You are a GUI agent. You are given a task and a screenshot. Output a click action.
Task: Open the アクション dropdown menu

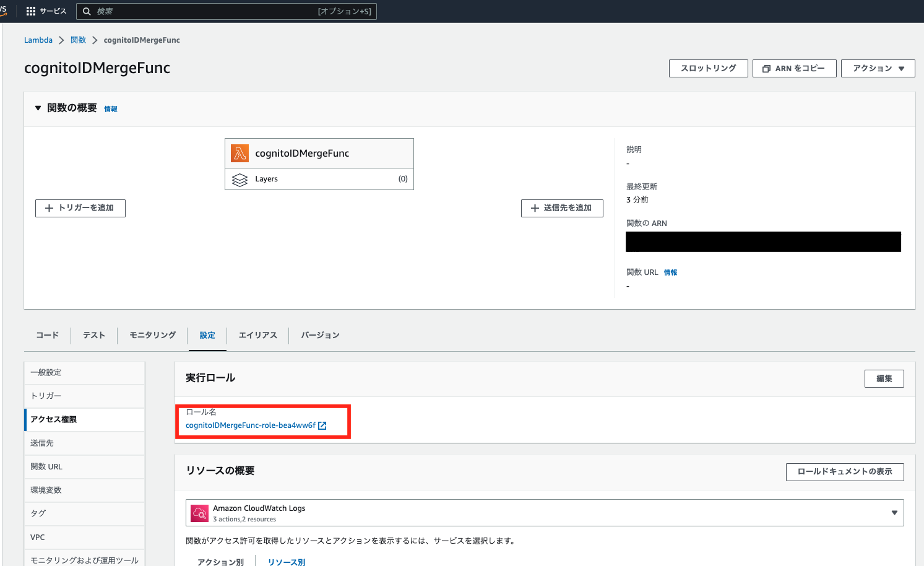tap(878, 68)
